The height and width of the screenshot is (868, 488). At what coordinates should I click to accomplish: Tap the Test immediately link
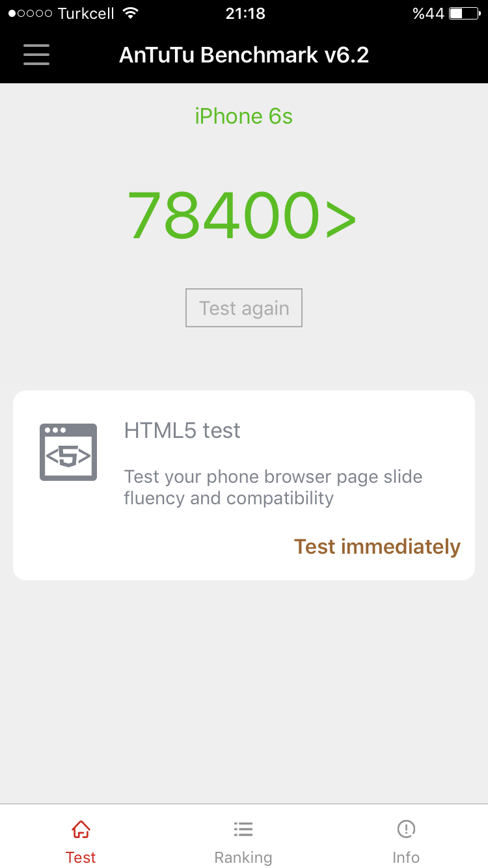coord(377,547)
